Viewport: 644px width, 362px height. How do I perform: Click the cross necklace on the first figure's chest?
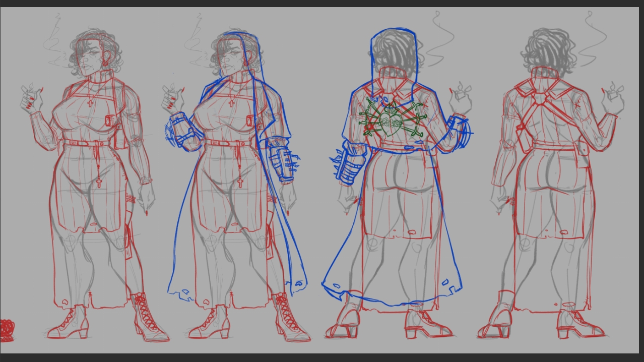point(91,102)
